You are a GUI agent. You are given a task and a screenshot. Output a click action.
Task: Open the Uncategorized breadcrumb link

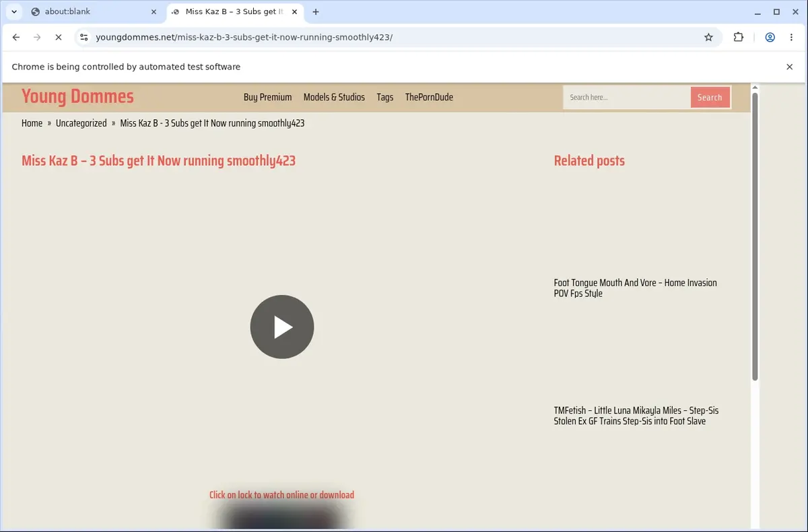[x=81, y=123]
